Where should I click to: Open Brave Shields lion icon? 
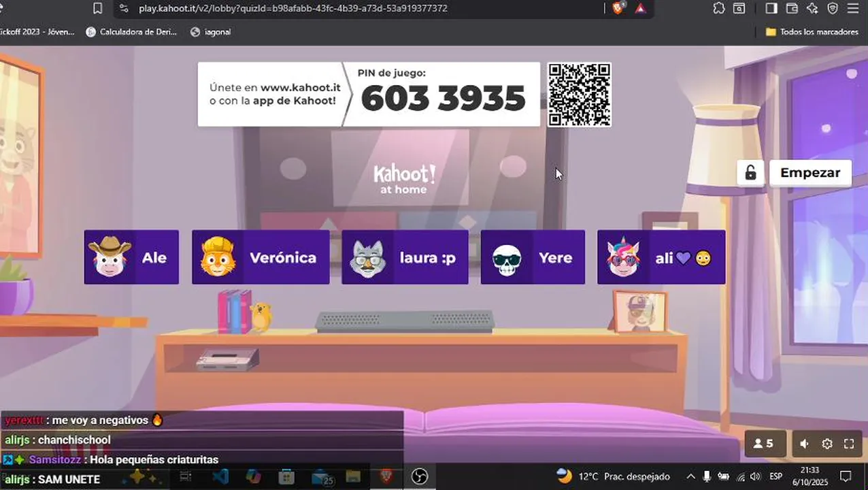point(618,8)
